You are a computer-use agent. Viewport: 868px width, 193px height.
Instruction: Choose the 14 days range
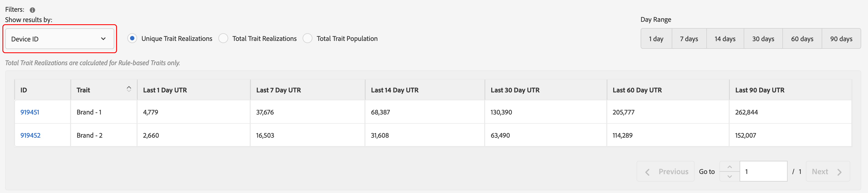(x=725, y=39)
